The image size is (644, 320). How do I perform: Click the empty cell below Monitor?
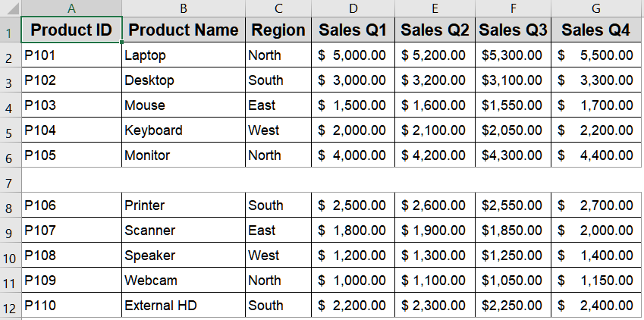(x=183, y=180)
